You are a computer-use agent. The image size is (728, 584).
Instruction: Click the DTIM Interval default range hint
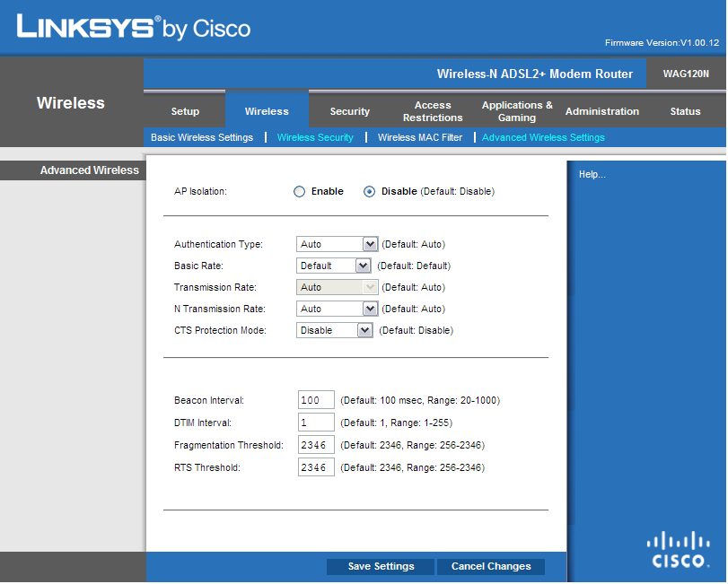click(x=396, y=423)
